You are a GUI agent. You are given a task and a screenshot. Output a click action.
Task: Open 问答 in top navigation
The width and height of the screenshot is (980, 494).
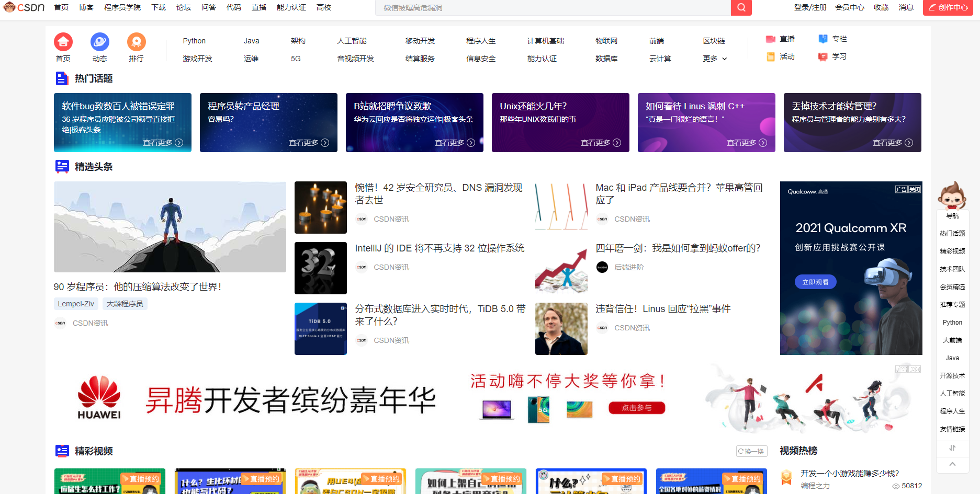pos(209,7)
